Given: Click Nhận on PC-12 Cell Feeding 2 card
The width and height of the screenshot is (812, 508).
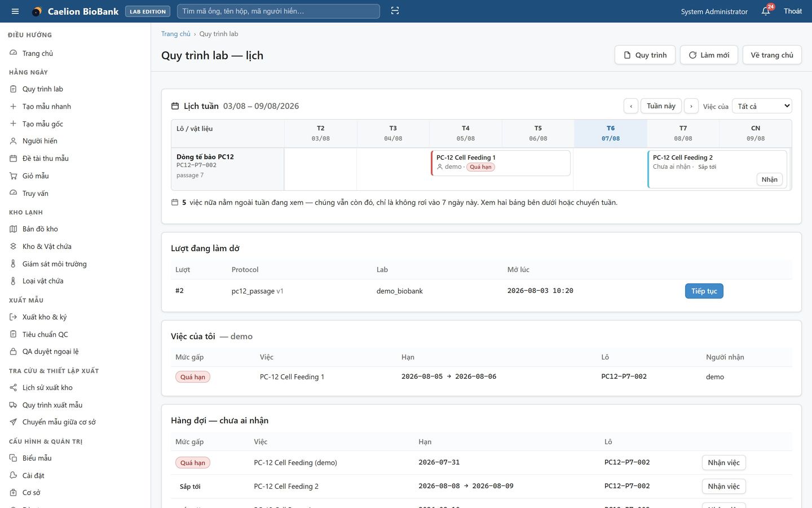Looking at the screenshot, I should [769, 179].
